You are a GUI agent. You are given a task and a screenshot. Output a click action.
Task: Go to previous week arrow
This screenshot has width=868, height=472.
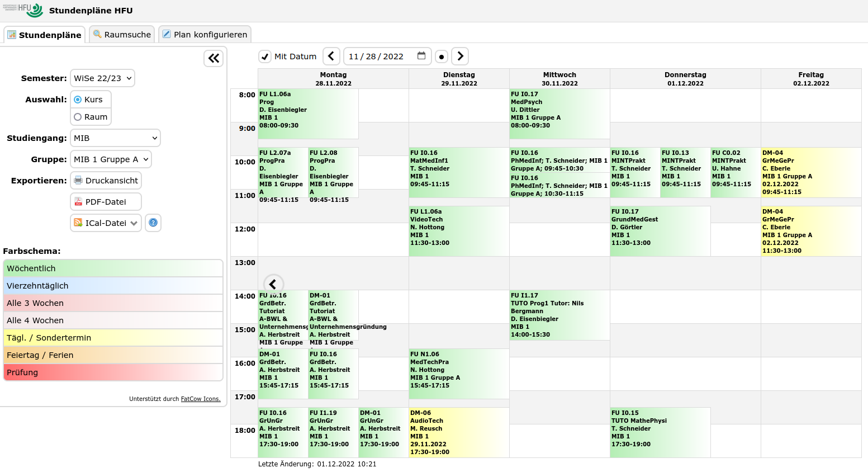coord(331,56)
